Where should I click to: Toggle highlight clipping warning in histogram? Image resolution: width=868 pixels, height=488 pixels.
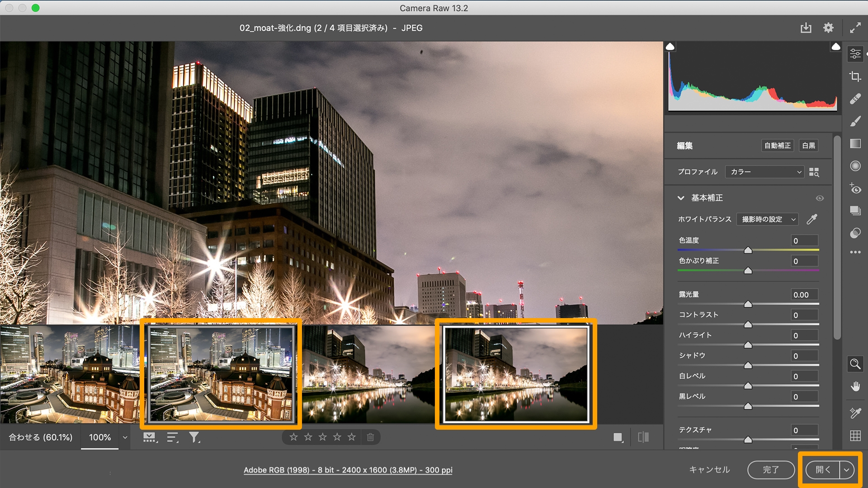click(836, 47)
